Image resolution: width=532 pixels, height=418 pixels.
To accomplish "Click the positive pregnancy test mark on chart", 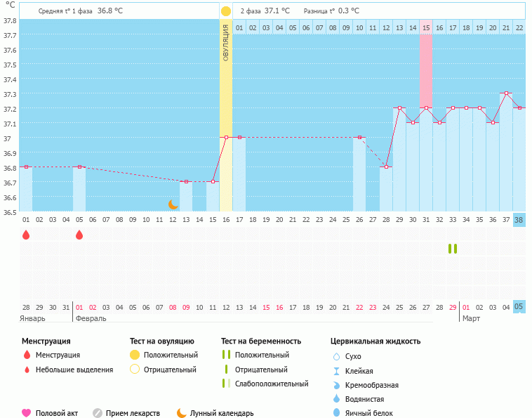I will 453,249.
